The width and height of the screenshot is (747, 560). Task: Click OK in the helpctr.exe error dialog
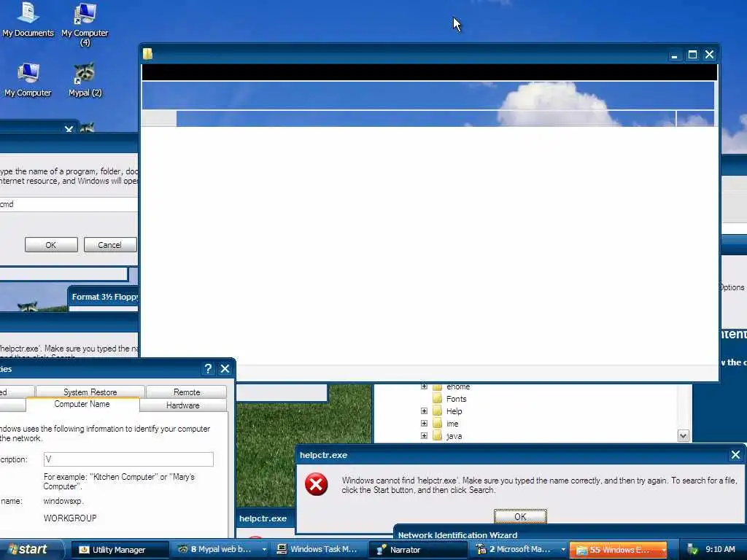(520, 517)
